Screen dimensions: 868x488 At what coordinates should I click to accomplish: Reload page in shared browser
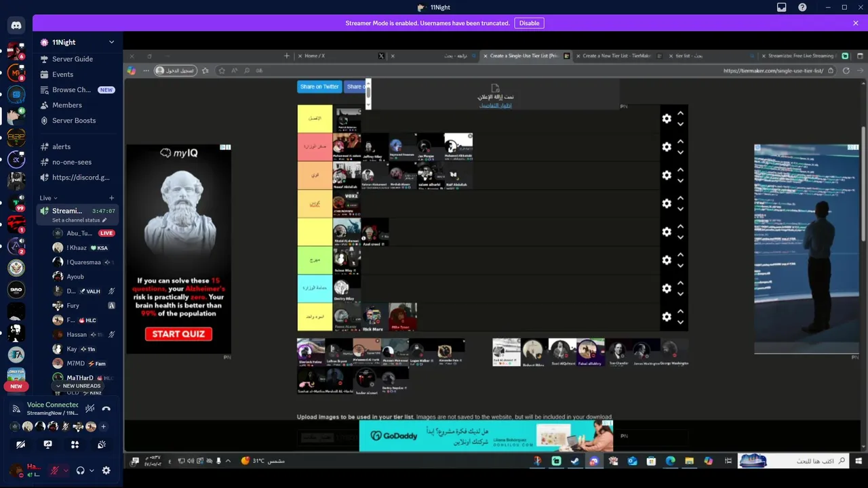[x=846, y=70]
